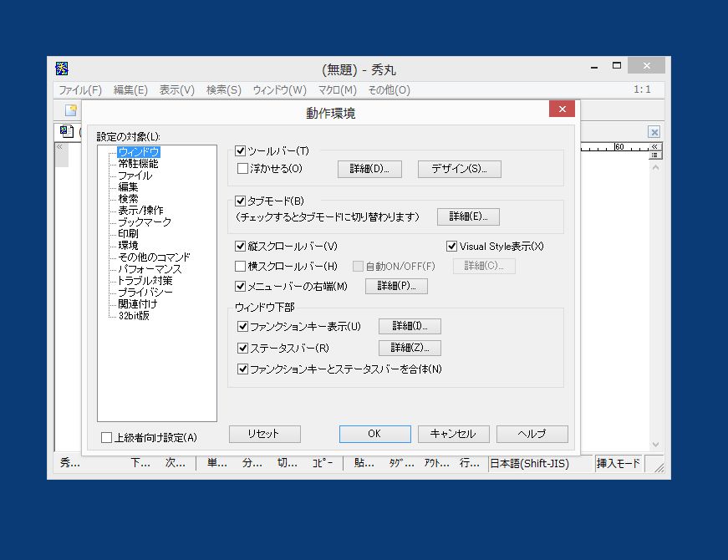Toggle ファンクションキーとステータスバーを合体(N)
The width and height of the screenshot is (728, 560).
pos(242,369)
